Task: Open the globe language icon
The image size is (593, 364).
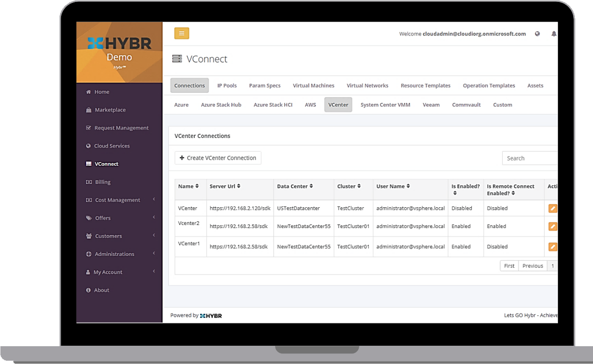Action: [537, 34]
